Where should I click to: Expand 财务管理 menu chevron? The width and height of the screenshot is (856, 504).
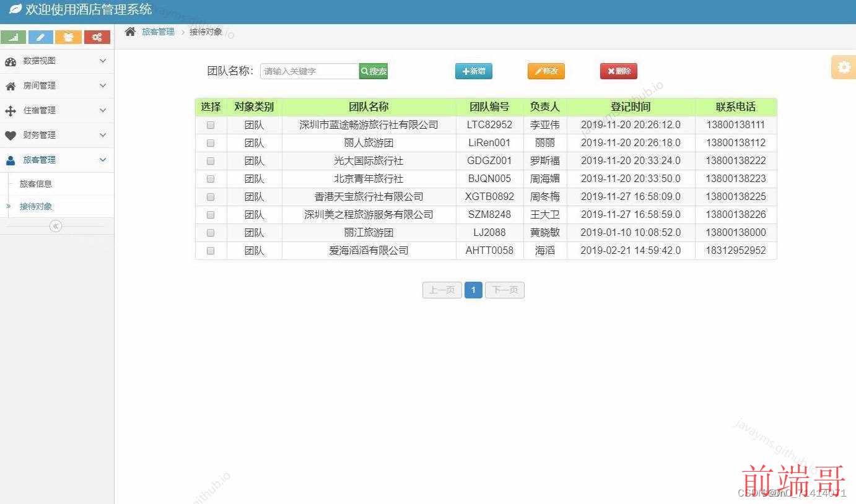point(103,135)
